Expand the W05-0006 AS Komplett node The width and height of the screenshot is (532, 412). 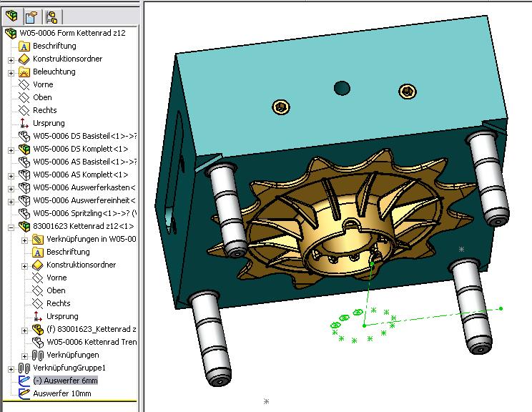click(11, 176)
